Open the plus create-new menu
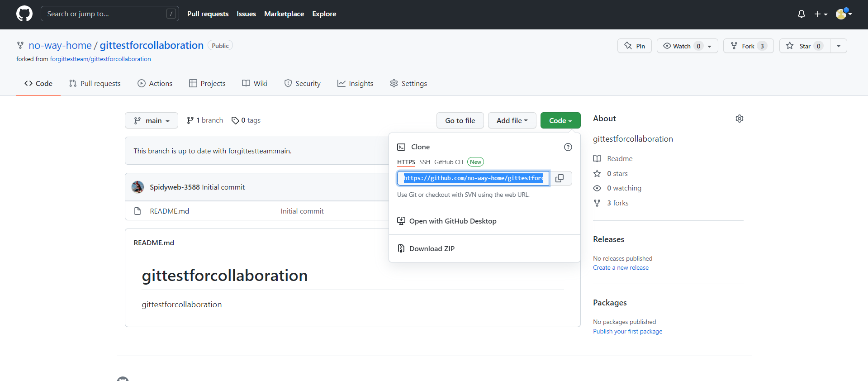This screenshot has width=868, height=381. (x=821, y=14)
